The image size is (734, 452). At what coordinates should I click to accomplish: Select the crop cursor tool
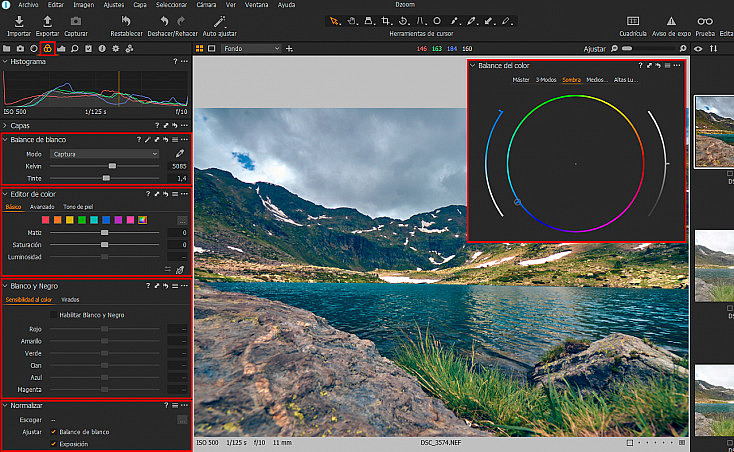click(386, 21)
